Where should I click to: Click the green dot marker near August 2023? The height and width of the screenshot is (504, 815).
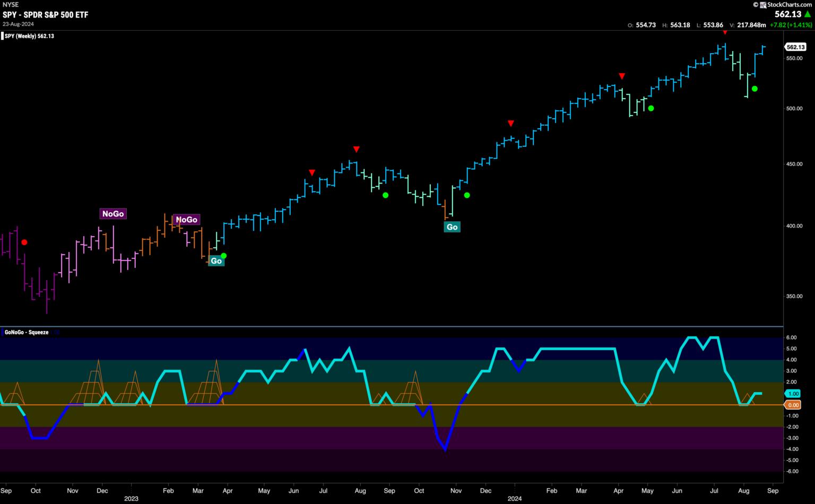pos(385,195)
